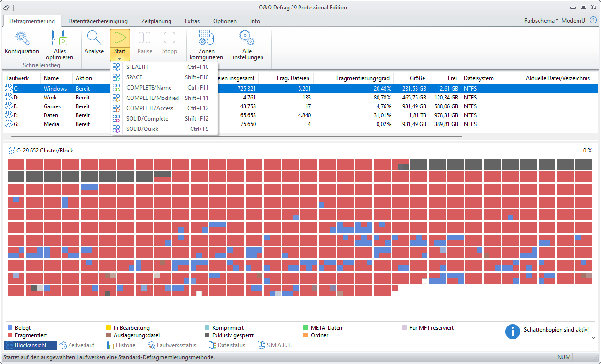Open the Extras tab
601x364 pixels.
pyautogui.click(x=192, y=21)
